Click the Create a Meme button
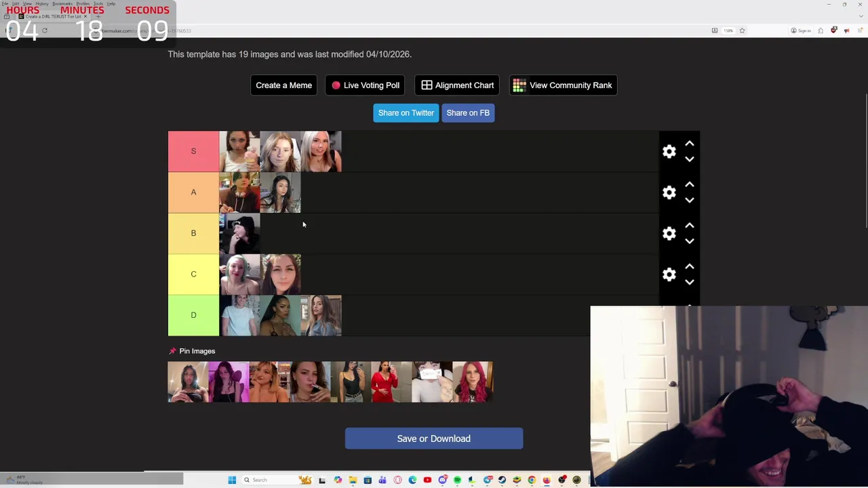868x488 pixels. (x=283, y=85)
